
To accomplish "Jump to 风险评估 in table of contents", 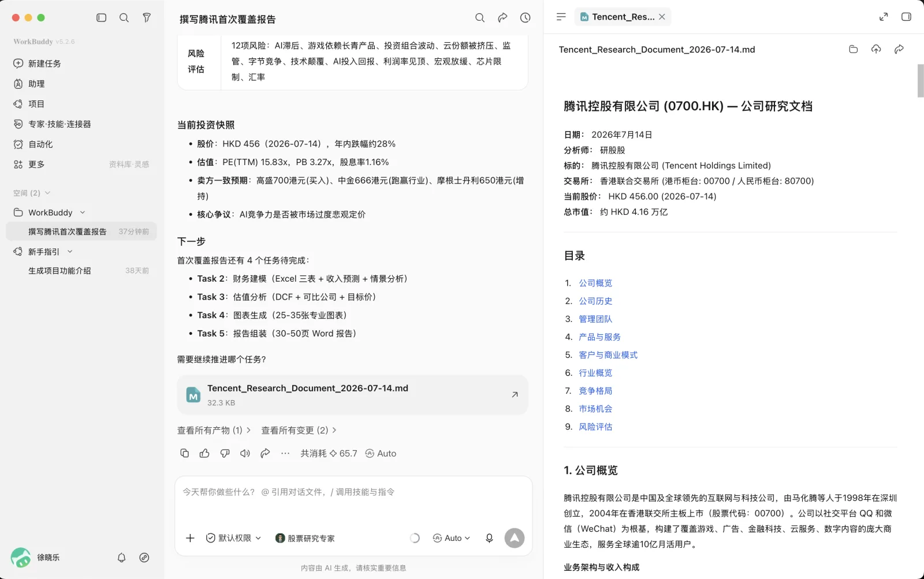I will pyautogui.click(x=595, y=427).
